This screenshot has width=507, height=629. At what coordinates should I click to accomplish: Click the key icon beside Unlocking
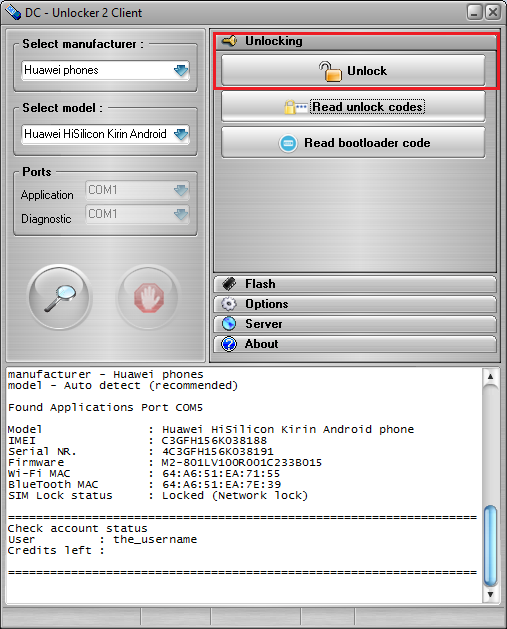[x=230, y=41]
